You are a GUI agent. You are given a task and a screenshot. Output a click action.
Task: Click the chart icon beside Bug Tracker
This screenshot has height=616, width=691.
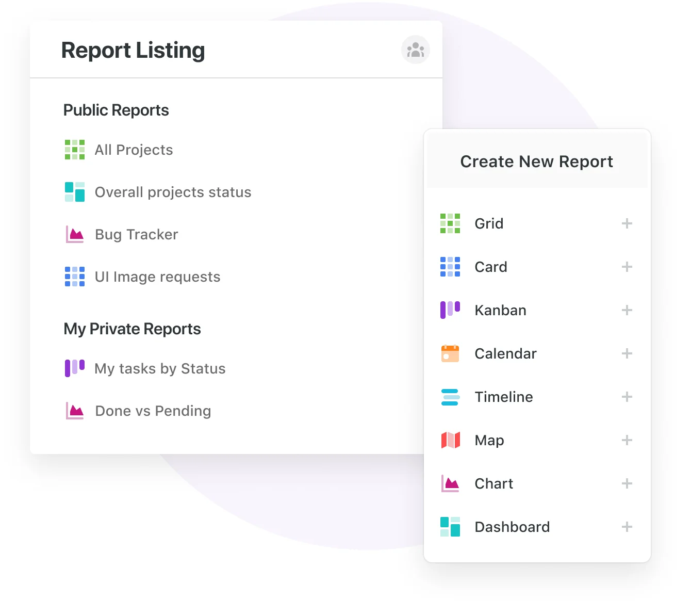point(75,234)
